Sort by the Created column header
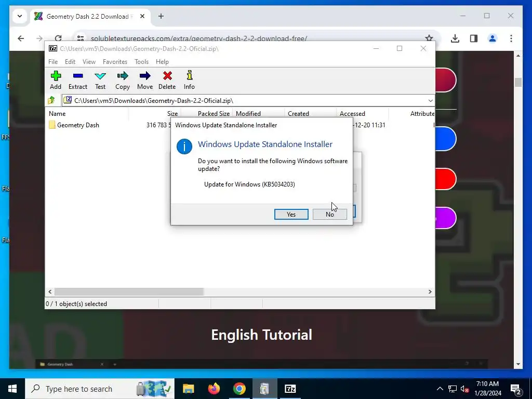Screen dimensions: 532x399 (311, 114)
